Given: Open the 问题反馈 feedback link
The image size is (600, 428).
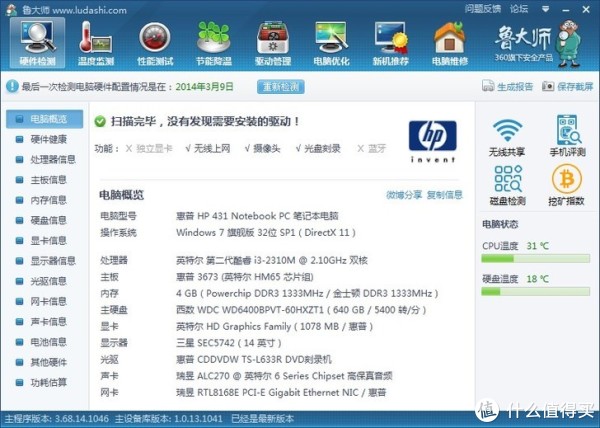Looking at the screenshot, I should coord(483,9).
